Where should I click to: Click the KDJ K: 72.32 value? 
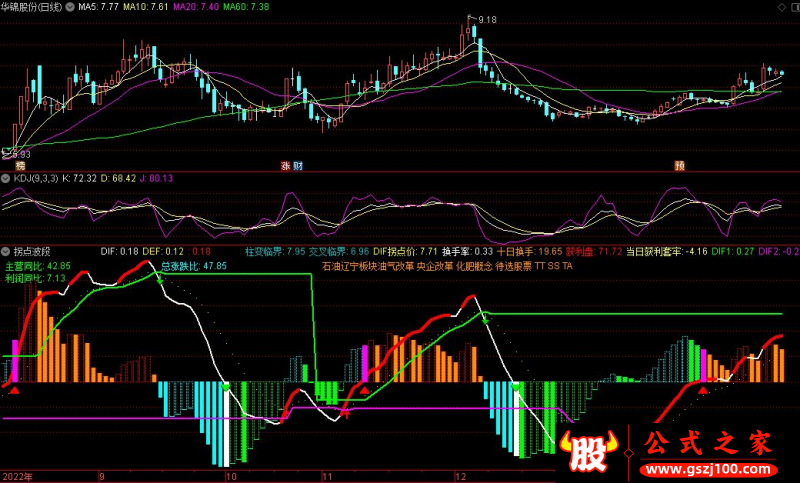(80, 179)
